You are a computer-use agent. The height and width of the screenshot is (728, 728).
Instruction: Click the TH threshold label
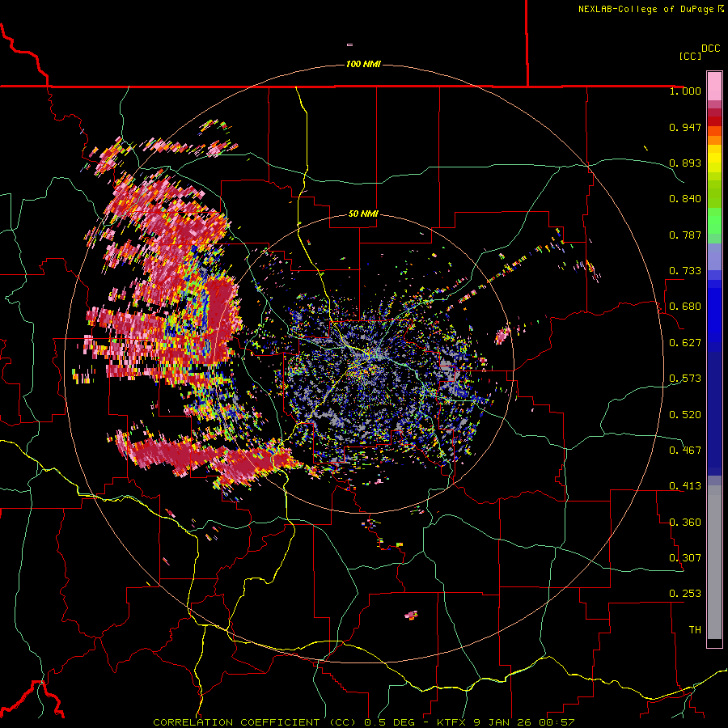[695, 630]
